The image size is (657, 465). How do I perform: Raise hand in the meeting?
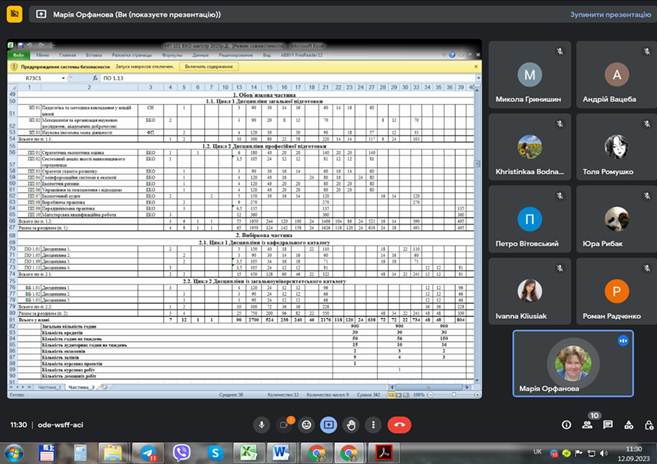[351, 424]
